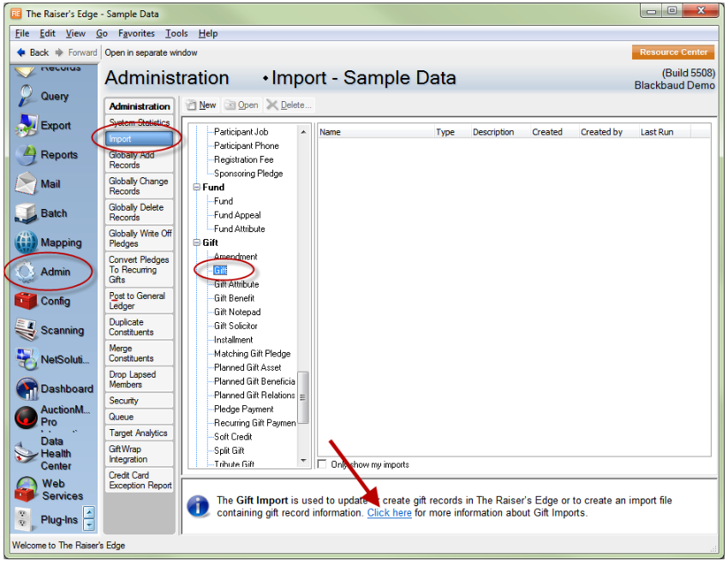
Task: Open the Mapping globe icon
Action: (26, 242)
